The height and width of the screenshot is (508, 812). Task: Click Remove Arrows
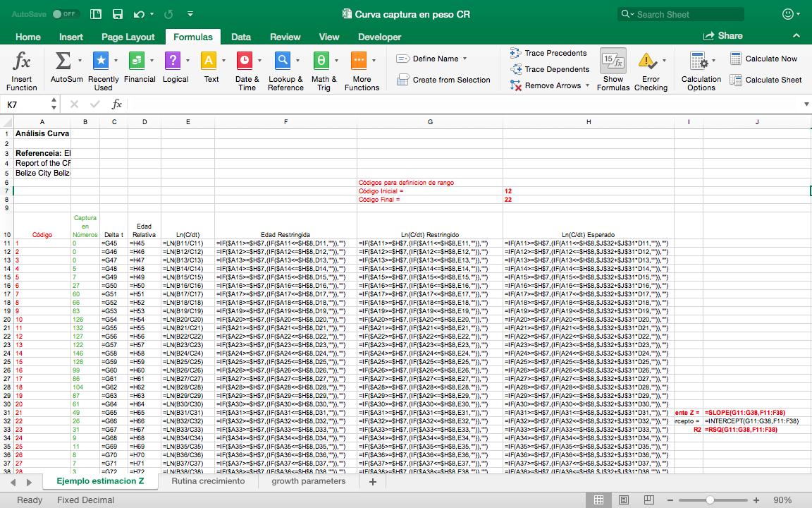coord(546,85)
